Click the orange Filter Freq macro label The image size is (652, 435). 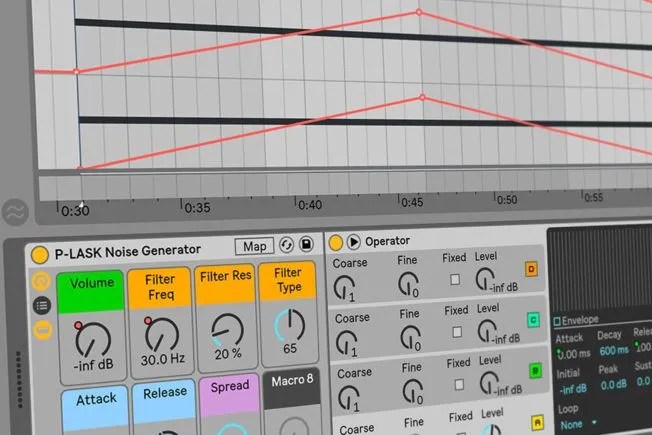click(x=160, y=287)
